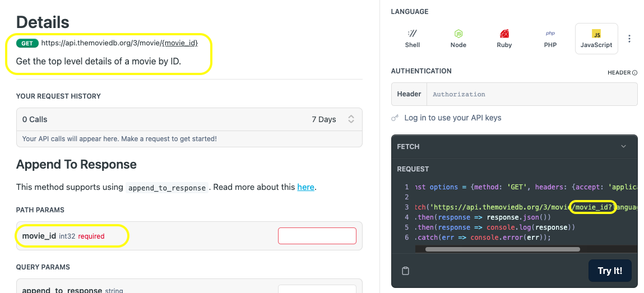The height and width of the screenshot is (293, 644).
Task: Click the fetch URL line in the code sample
Action: (x=526, y=207)
